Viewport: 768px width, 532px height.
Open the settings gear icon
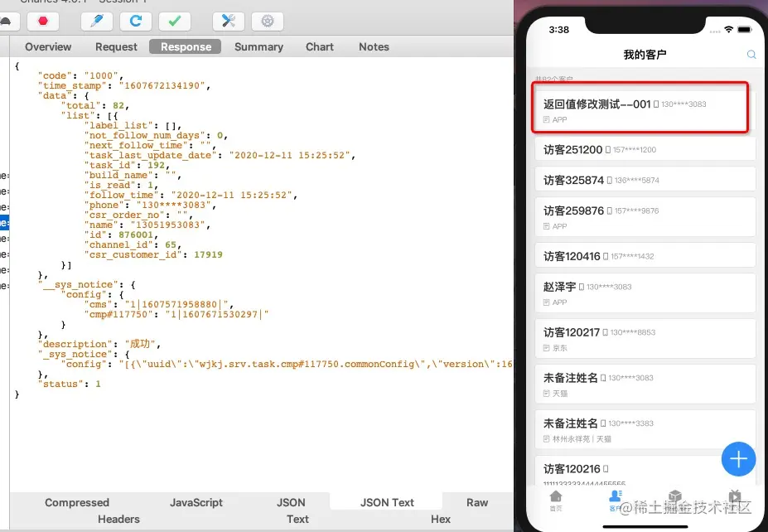268,21
